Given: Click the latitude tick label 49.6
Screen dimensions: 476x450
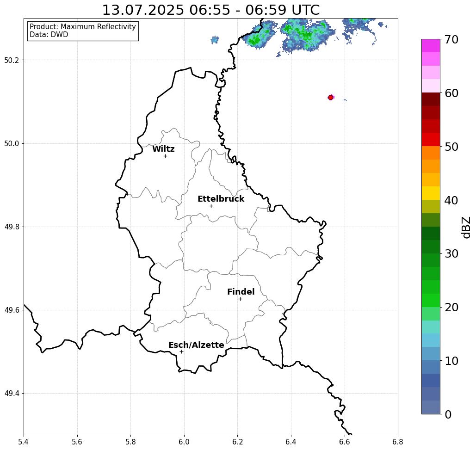Looking at the screenshot, I should 12,310.
